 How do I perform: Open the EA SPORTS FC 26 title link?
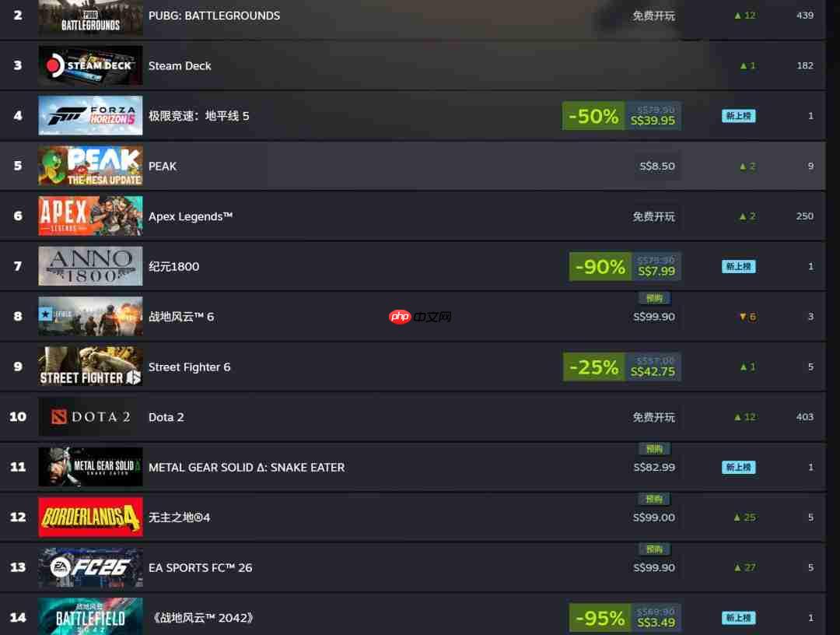201,567
